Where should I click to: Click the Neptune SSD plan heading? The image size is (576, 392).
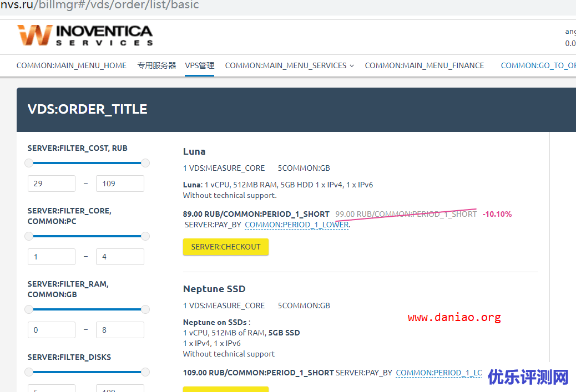tap(214, 289)
